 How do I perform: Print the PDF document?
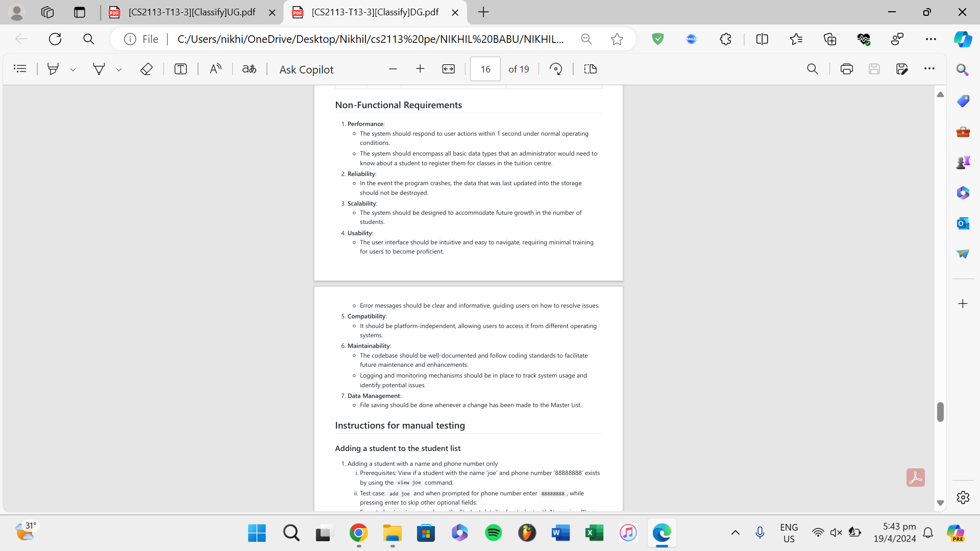click(x=846, y=69)
